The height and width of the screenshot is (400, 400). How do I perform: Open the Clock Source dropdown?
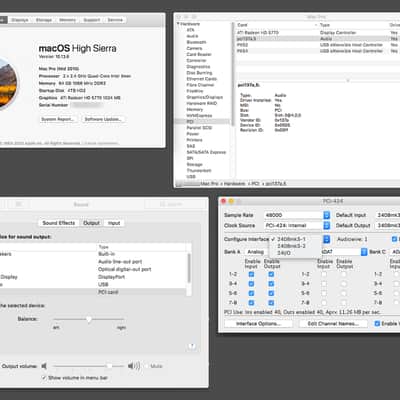297,226
